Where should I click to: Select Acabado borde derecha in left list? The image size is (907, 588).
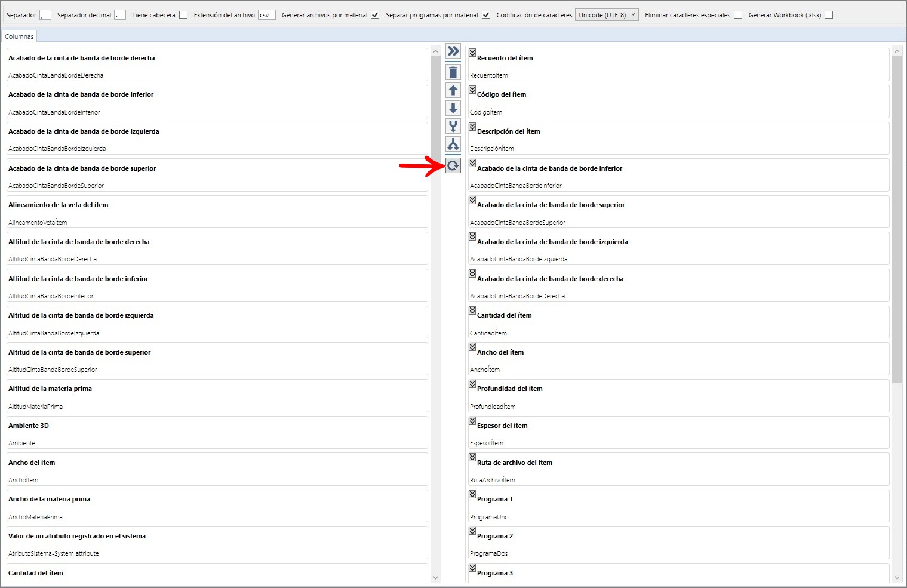click(x=217, y=64)
